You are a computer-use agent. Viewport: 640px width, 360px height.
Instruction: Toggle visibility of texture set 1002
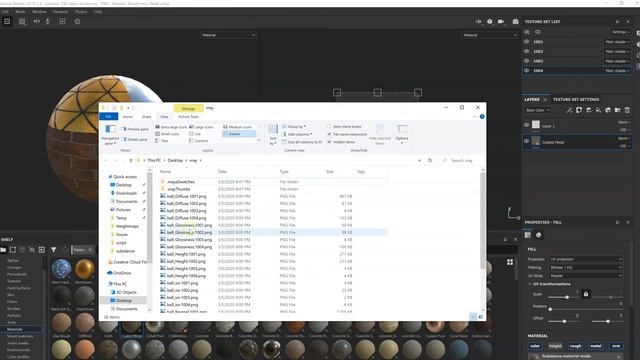click(x=527, y=51)
